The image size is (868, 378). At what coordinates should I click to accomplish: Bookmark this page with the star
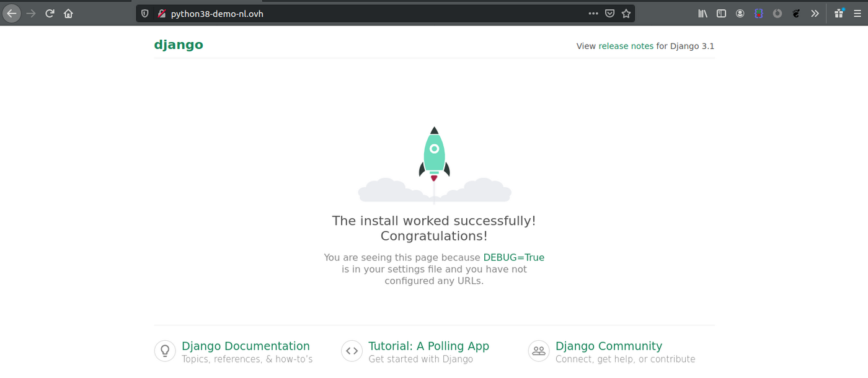pos(626,14)
